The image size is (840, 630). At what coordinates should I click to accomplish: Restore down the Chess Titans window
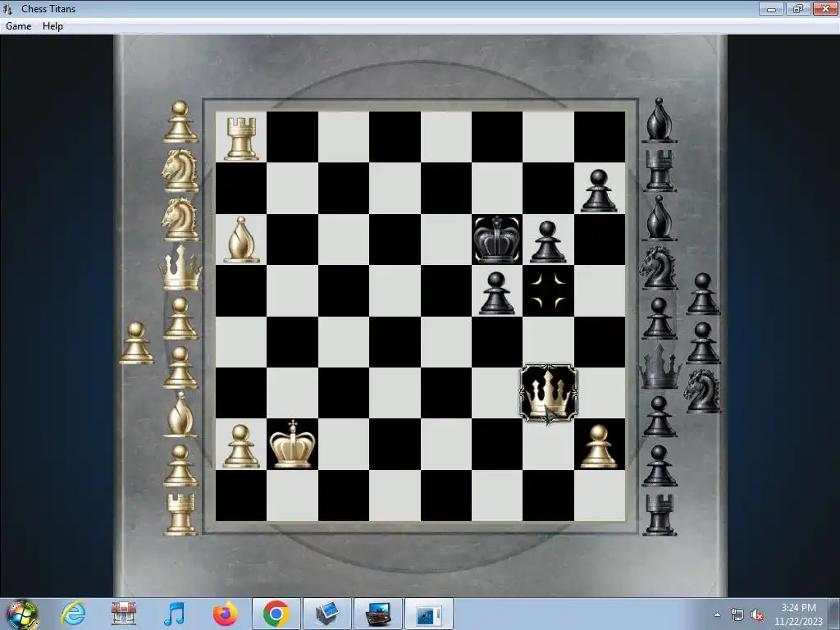pyautogui.click(x=797, y=8)
